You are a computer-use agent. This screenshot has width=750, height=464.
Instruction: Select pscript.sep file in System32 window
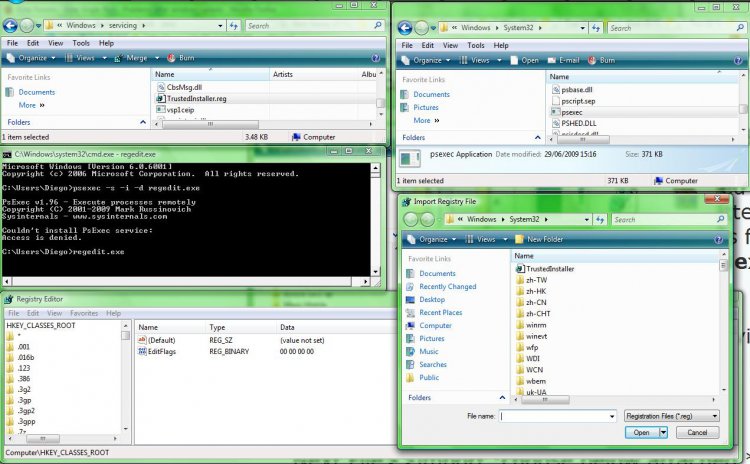click(x=574, y=101)
